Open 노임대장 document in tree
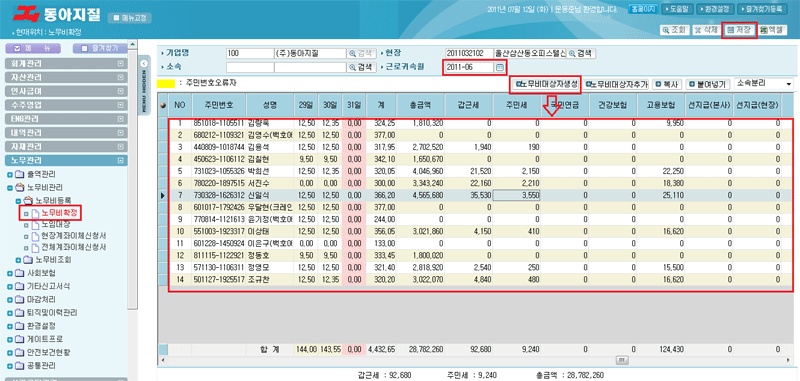This screenshot has height=381, width=800. (56, 224)
